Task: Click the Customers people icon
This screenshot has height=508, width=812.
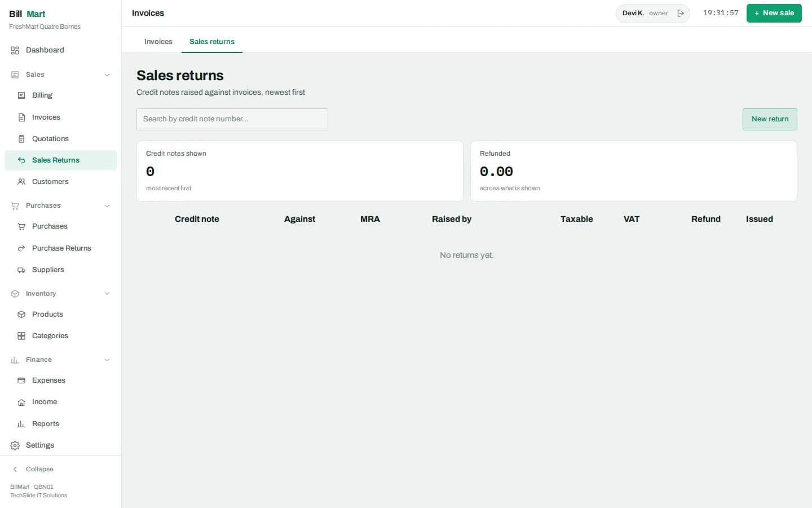Action: [x=21, y=182]
